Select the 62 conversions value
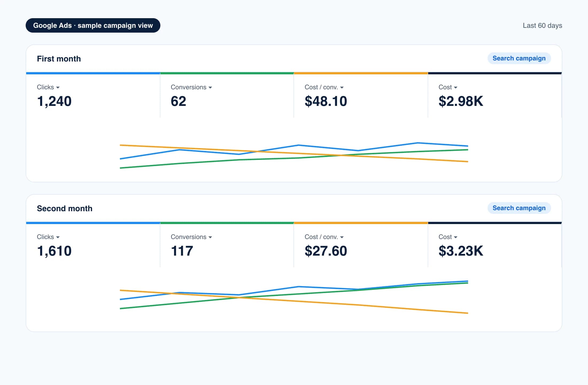Image resolution: width=588 pixels, height=385 pixels. point(178,101)
